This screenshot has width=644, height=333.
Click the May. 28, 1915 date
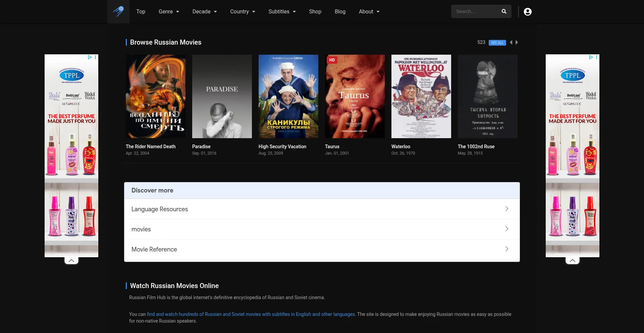coord(470,153)
